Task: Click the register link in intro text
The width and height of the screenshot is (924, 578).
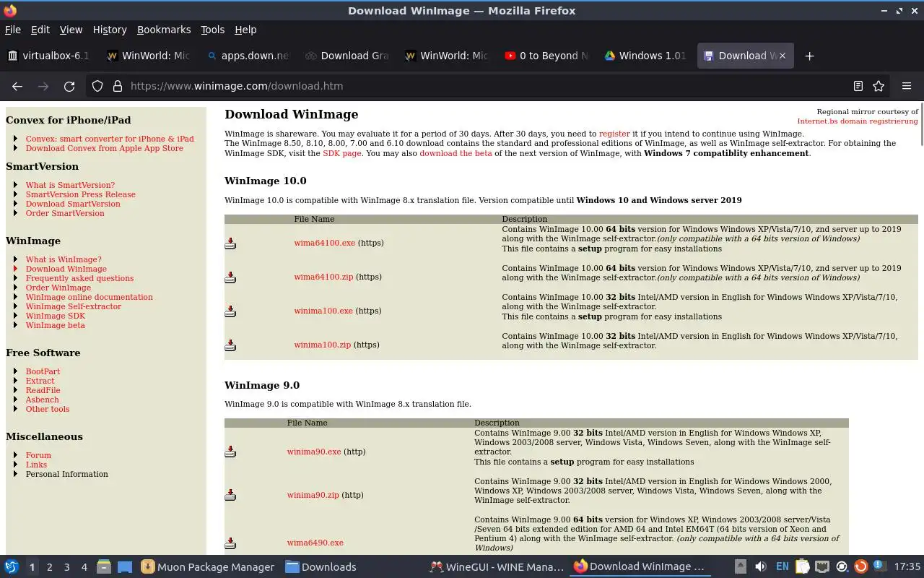Action: coord(614,134)
